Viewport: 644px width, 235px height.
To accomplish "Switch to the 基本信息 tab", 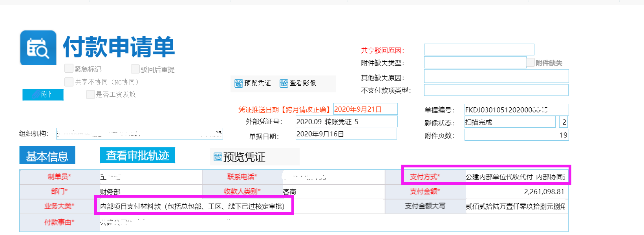I will [47, 156].
